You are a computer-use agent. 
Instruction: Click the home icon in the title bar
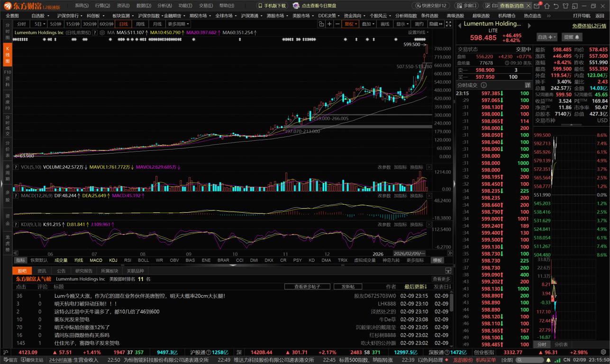[x=547, y=6]
